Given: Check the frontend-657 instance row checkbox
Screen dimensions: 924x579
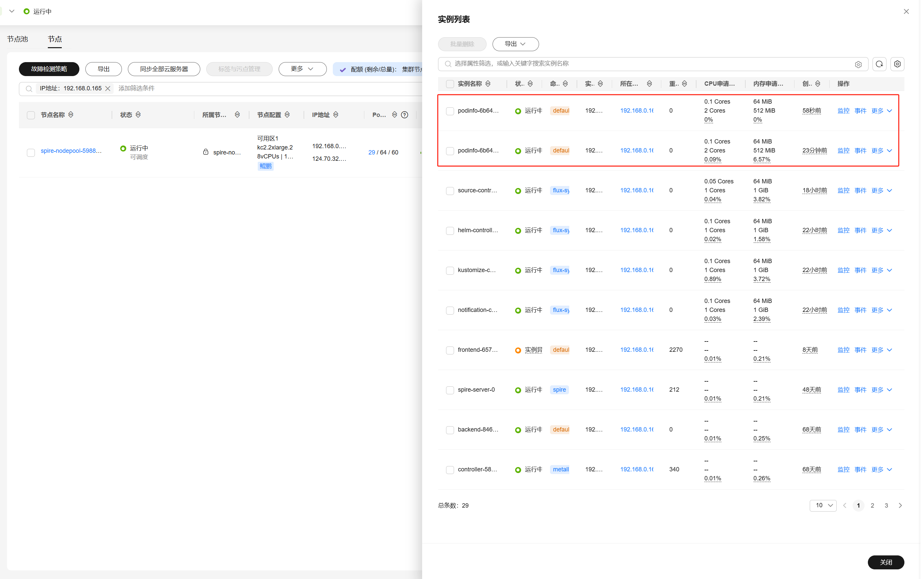Looking at the screenshot, I should point(450,350).
